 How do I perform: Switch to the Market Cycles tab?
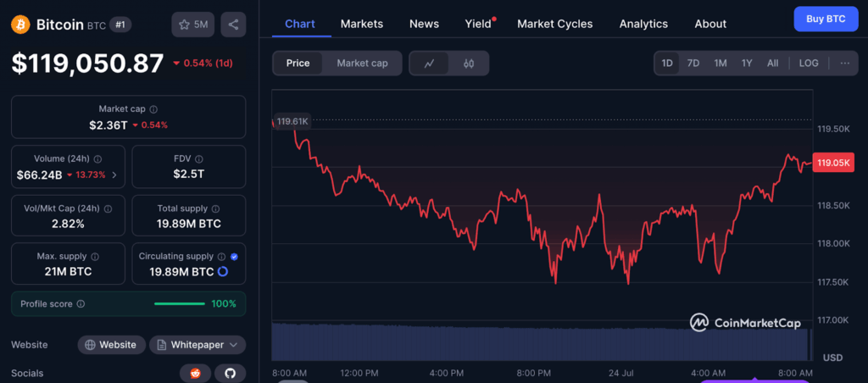(554, 24)
